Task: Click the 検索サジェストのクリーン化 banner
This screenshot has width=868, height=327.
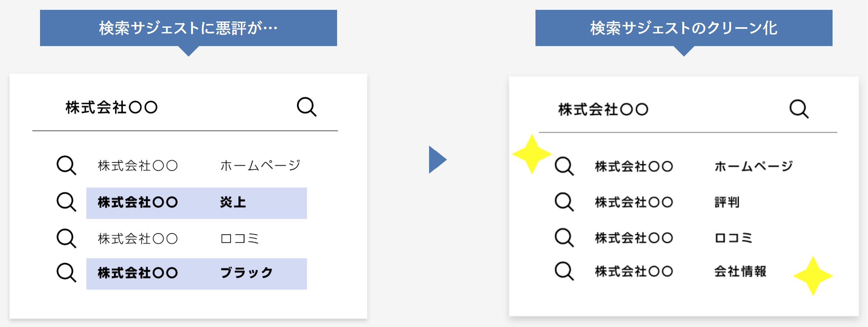Action: click(x=684, y=28)
